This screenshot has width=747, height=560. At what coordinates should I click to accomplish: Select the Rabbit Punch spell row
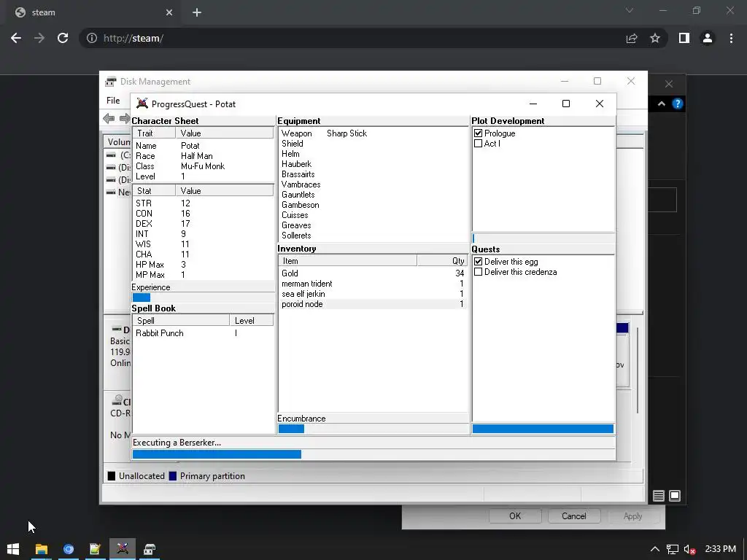tap(203, 333)
